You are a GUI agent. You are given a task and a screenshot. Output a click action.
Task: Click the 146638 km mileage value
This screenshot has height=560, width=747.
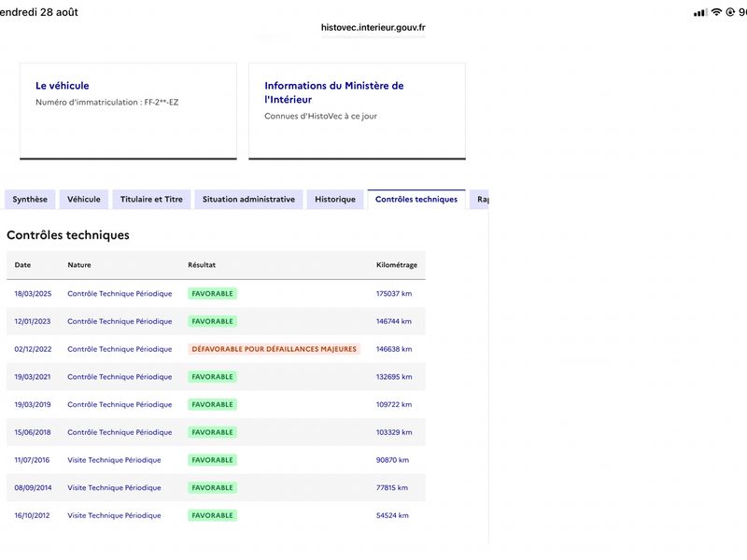point(394,349)
